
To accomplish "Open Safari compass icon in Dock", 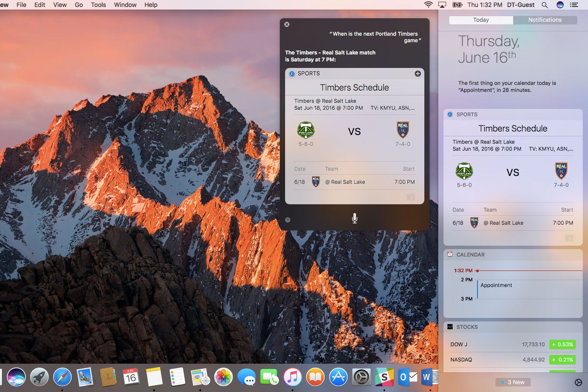I will pos(62,377).
